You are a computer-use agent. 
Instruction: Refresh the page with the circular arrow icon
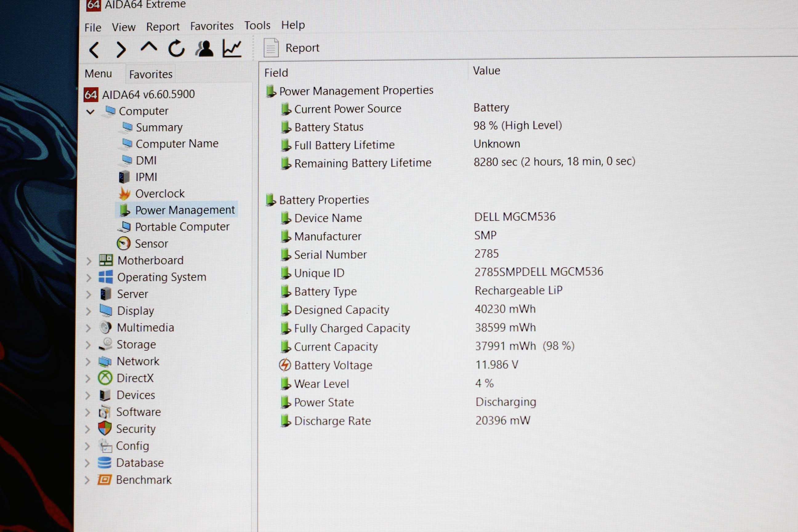click(176, 48)
